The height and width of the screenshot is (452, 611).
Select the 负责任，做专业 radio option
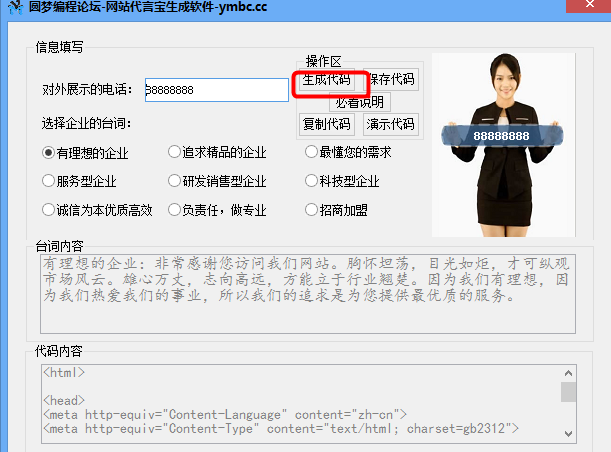coord(217,210)
